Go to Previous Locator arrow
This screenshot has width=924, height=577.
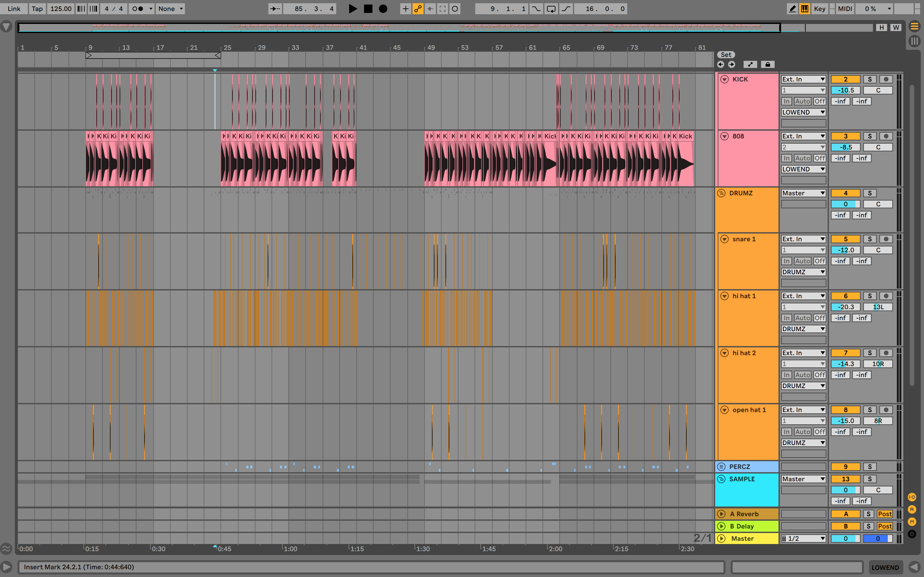click(x=720, y=64)
